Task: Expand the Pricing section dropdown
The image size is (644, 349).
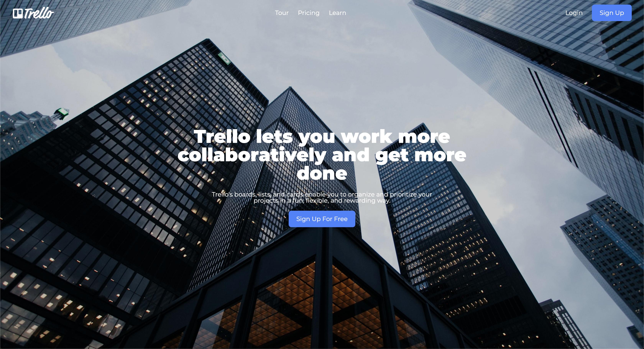Action: coord(309,12)
